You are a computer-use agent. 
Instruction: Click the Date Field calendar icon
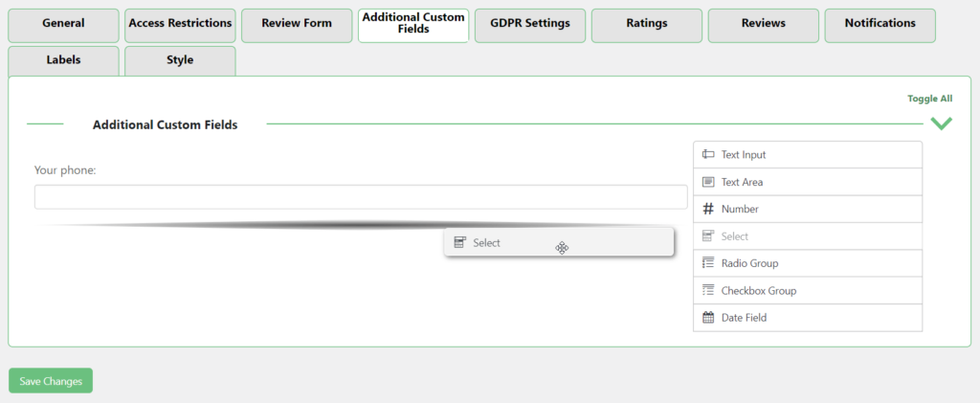click(708, 318)
